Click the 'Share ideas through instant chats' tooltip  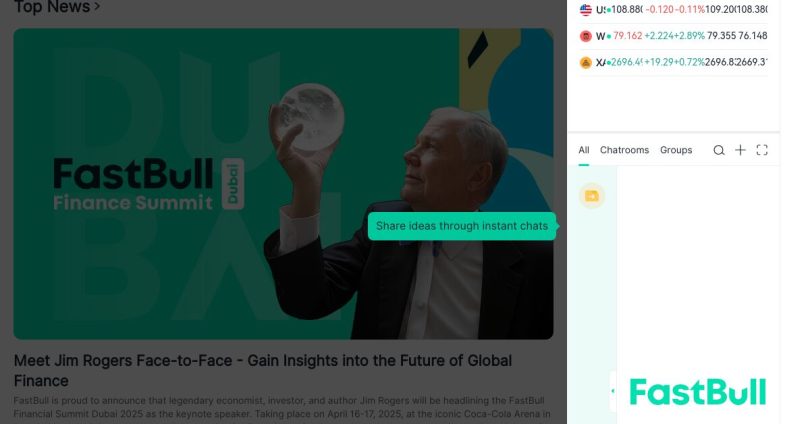(x=462, y=226)
